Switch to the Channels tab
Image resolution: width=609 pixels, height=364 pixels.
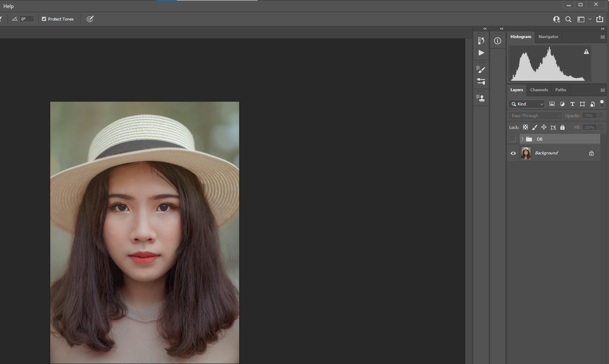(539, 90)
